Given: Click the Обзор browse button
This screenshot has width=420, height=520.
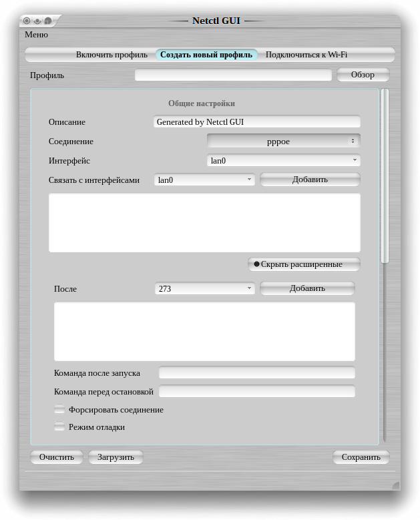Looking at the screenshot, I should pos(363,75).
